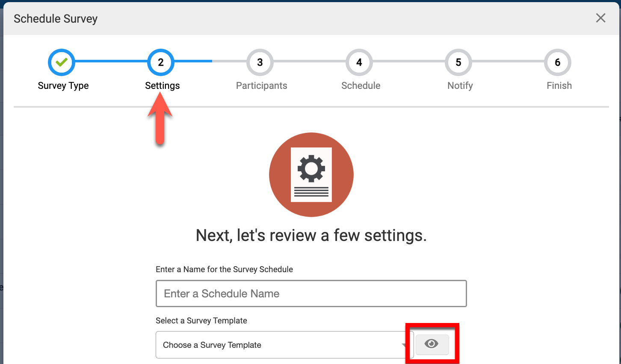Screen dimensions: 621x364
Task: Open the Schedule step label
Action: [361, 85]
